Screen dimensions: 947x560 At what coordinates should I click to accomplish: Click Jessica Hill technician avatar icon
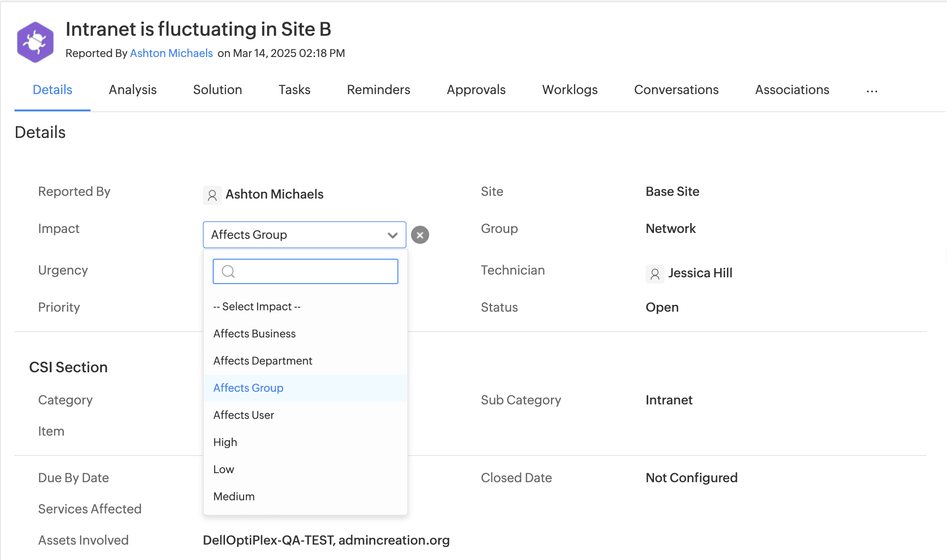(655, 274)
